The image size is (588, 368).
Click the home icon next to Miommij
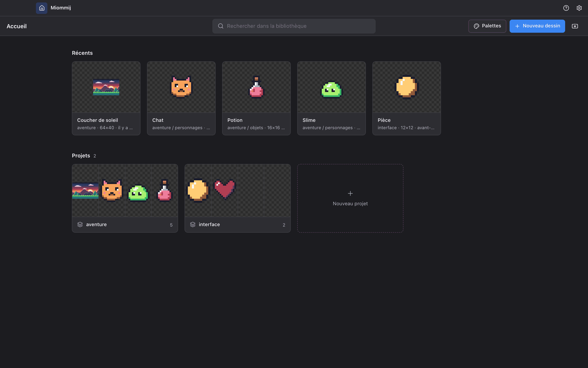point(42,8)
